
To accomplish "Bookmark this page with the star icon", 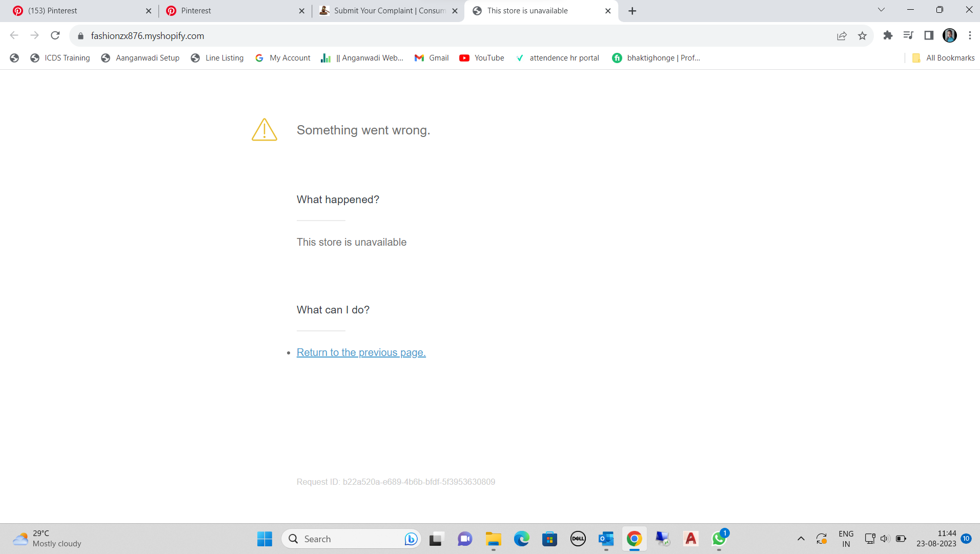I will coord(862,35).
